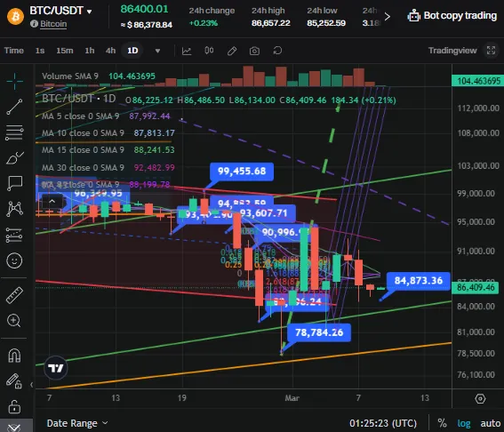Screen dimensions: 504x432
Task: Click the 93,607.71 price callout label
Action: pos(264,213)
